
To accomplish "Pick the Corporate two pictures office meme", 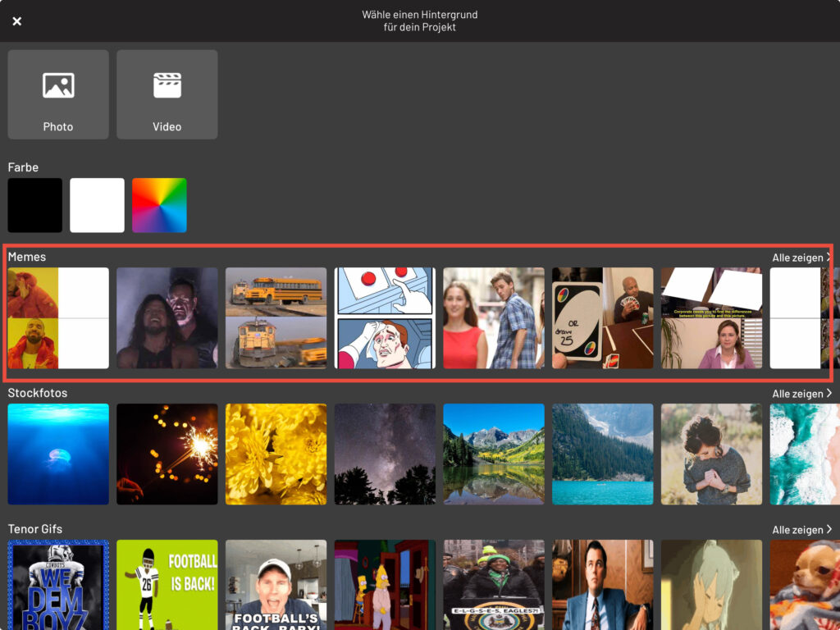I will [x=711, y=318].
